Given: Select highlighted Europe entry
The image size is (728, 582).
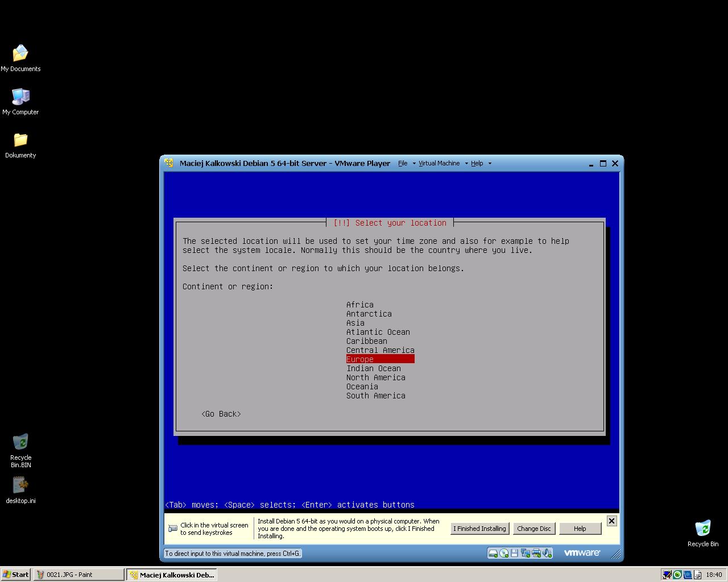Looking at the screenshot, I should [380, 359].
